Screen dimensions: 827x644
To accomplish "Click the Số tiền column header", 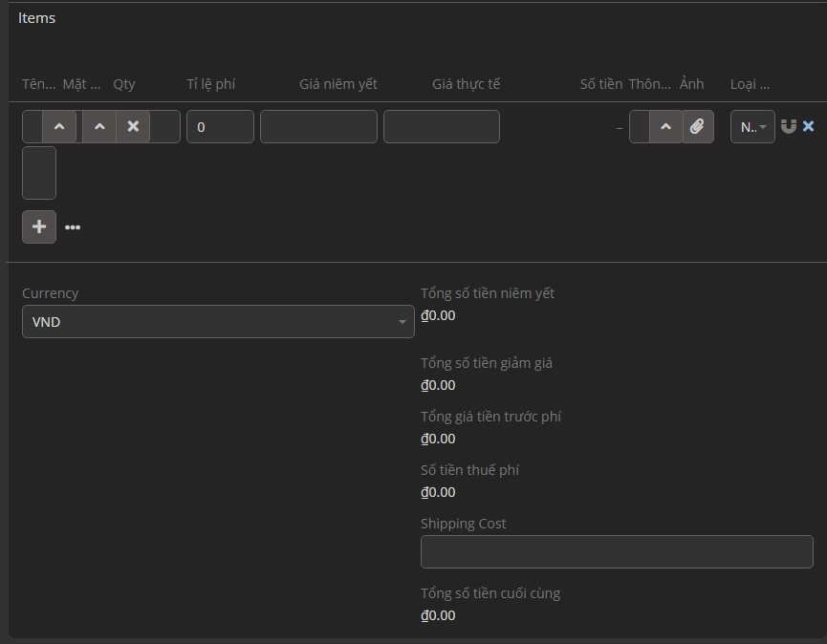I will (x=601, y=84).
